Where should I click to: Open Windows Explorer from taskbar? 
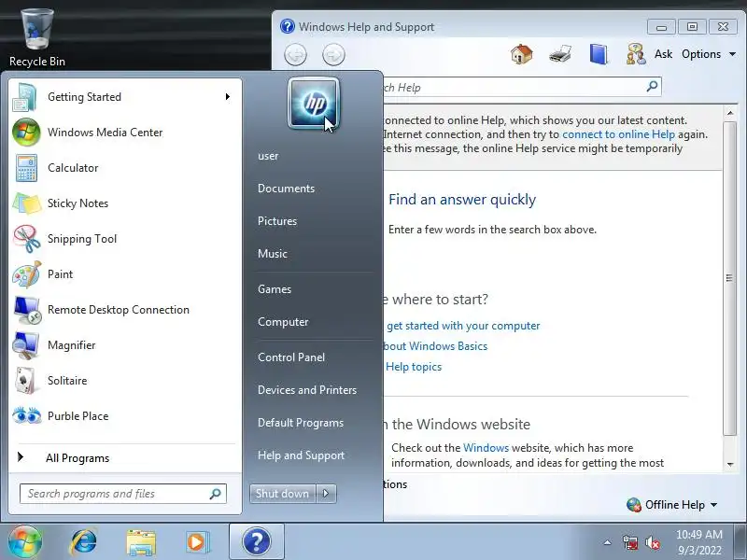tap(141, 542)
